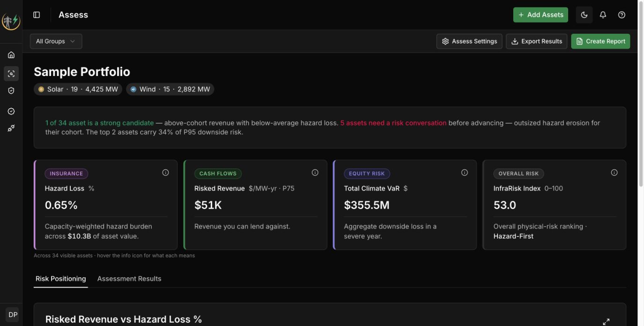Toggle dark mode moon button
Screen dimensions: 644x326
584,15
